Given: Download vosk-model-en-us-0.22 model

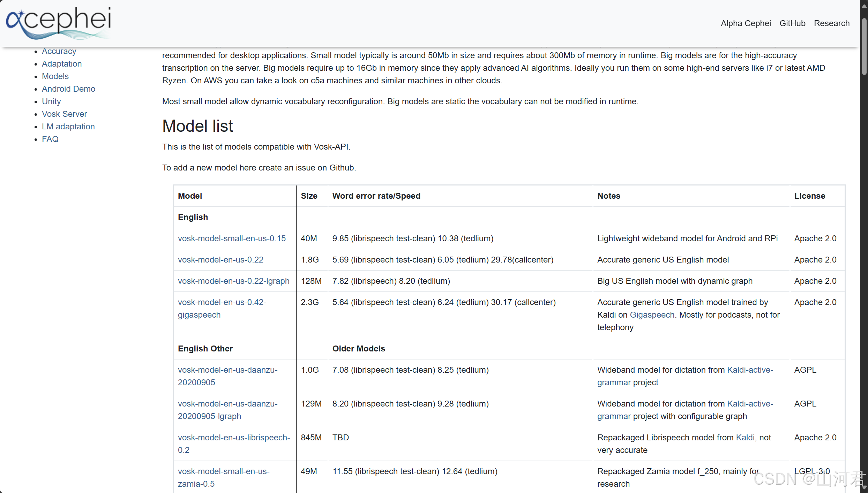Looking at the screenshot, I should click(220, 260).
